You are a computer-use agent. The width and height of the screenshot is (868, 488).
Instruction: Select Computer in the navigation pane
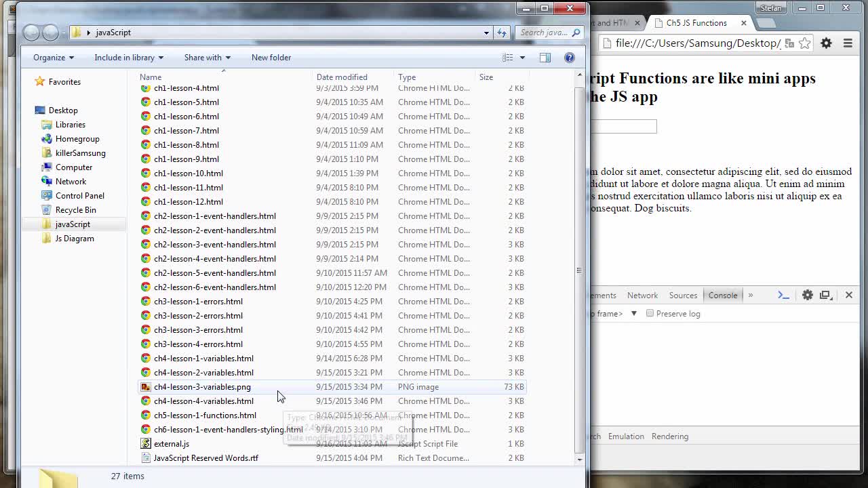pos(73,167)
